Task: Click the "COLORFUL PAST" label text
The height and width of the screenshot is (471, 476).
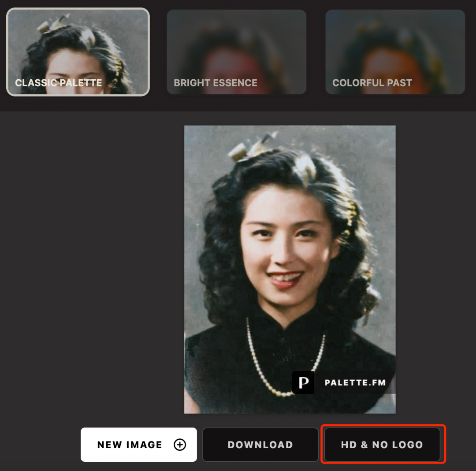Action: click(x=372, y=83)
